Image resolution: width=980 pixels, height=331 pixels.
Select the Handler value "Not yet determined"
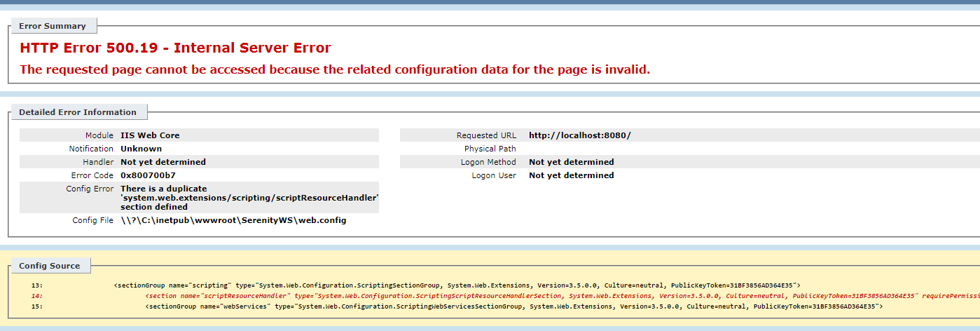163,162
